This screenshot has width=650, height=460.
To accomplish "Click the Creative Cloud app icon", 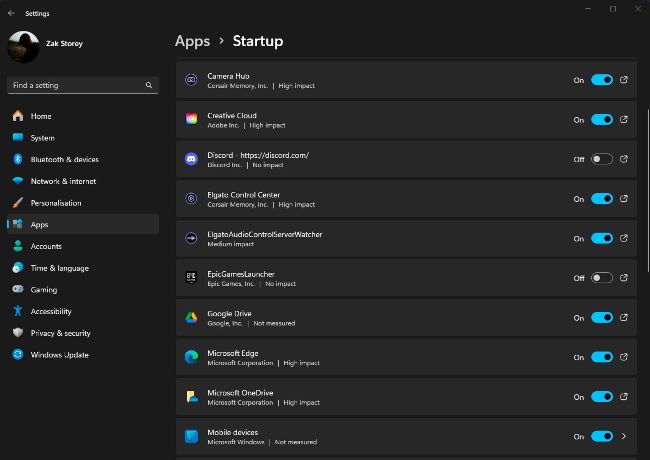I will tap(191, 119).
